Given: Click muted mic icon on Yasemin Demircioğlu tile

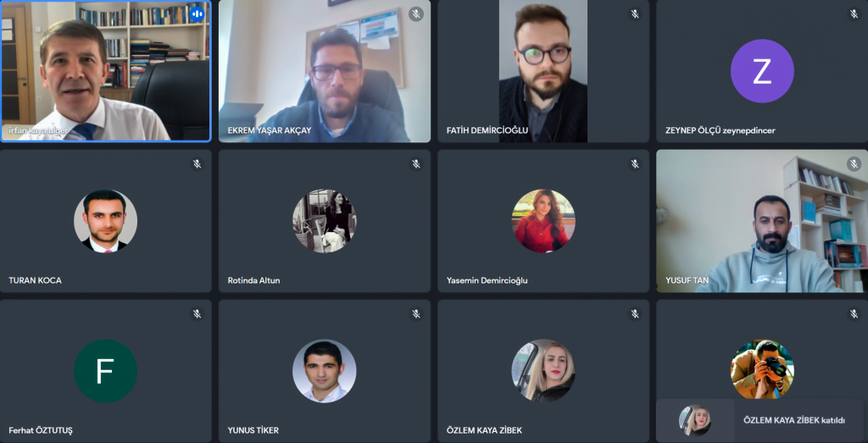Looking at the screenshot, I should pyautogui.click(x=635, y=163).
